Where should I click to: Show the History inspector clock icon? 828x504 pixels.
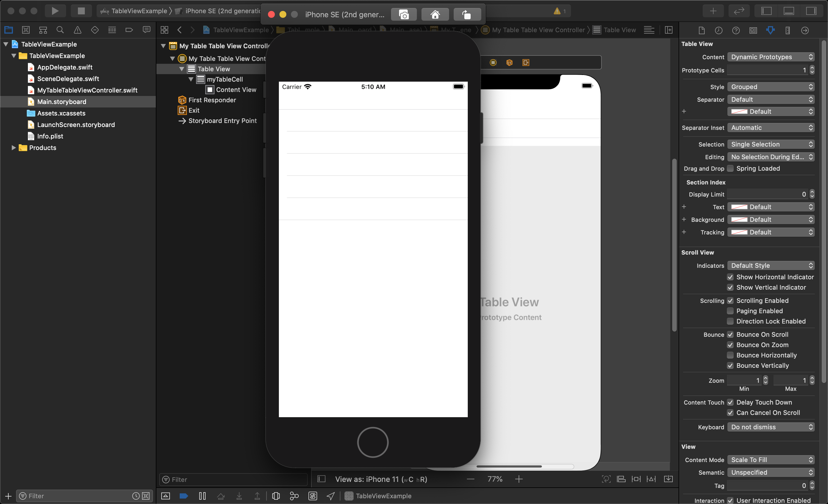pyautogui.click(x=718, y=30)
